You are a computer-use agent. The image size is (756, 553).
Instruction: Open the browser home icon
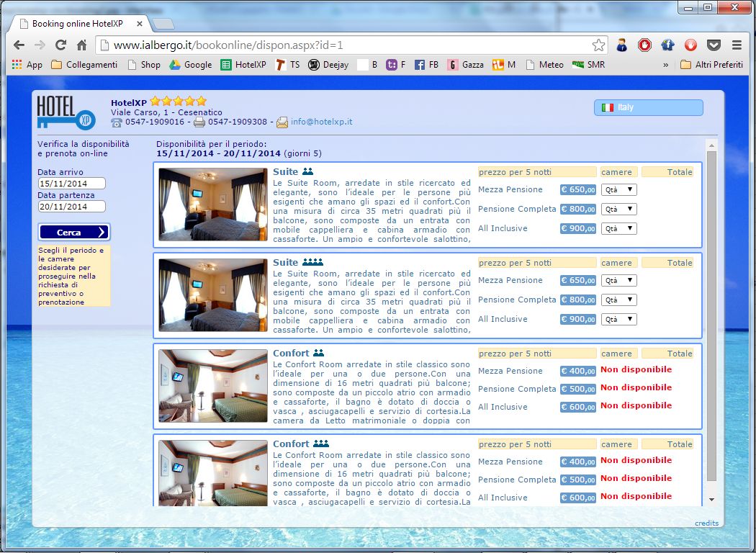[81, 45]
